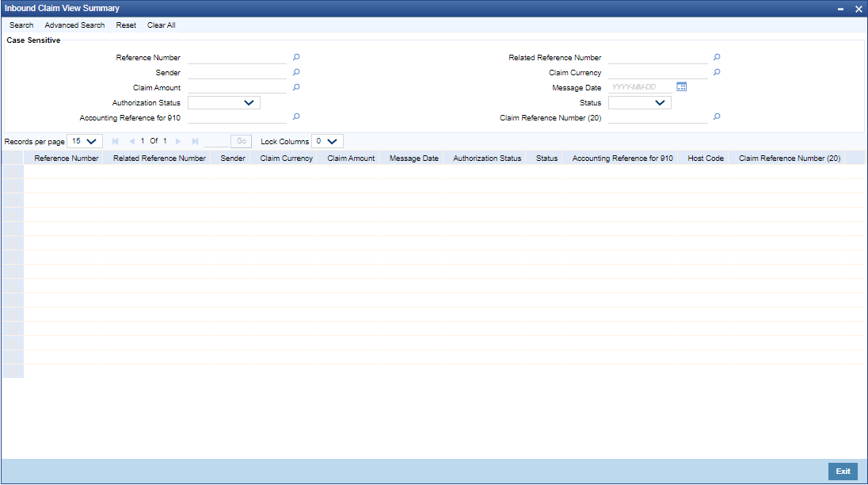Viewport: 868px width, 485px height.
Task: Open lookup for Reference Number field
Action: click(x=296, y=57)
